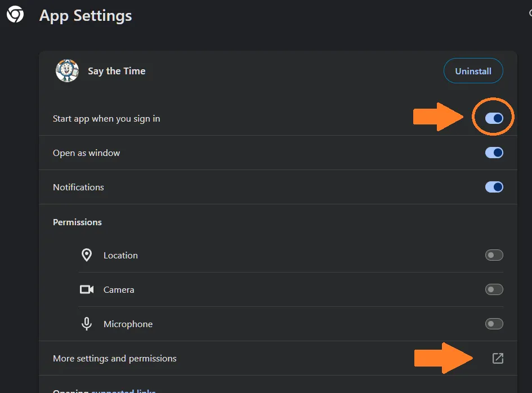Disable Start app when you sign in

click(494, 118)
